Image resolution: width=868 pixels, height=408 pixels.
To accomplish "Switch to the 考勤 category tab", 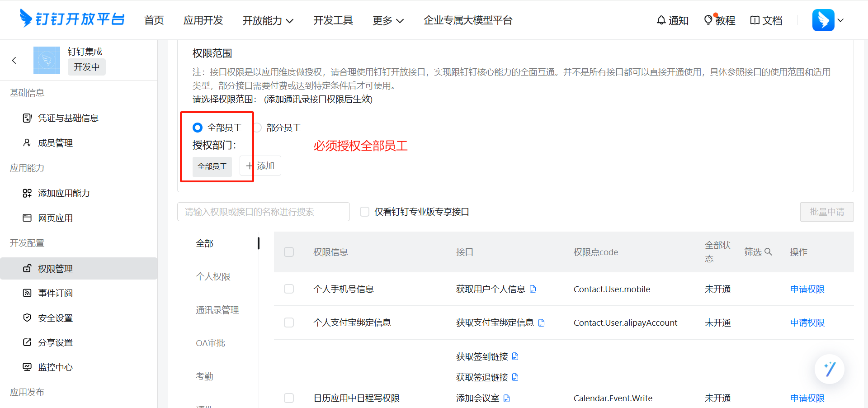I will (204, 376).
